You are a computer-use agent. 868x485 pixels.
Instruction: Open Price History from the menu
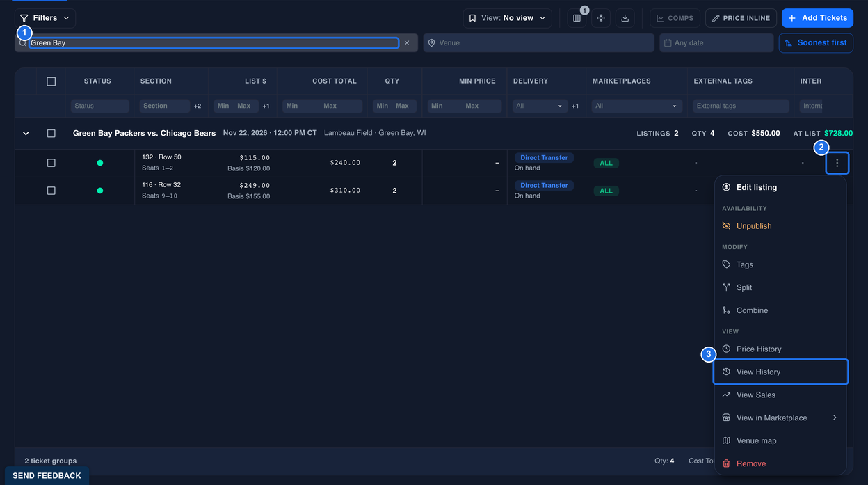tap(780, 349)
